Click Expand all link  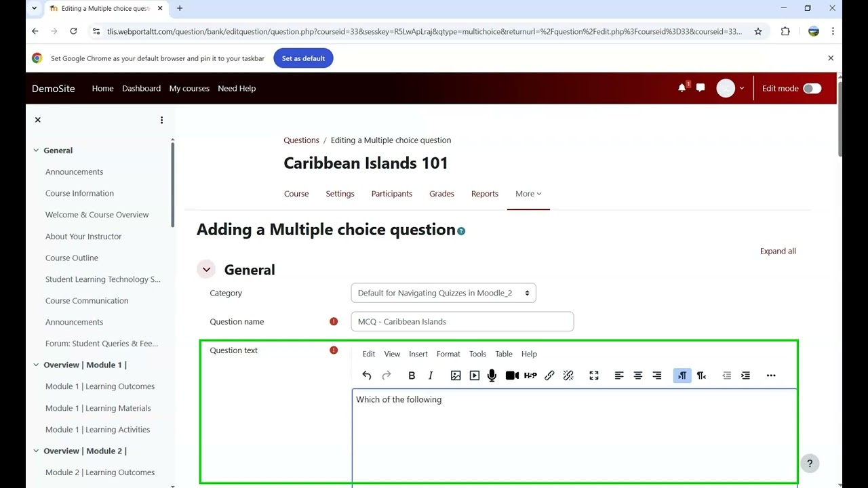click(778, 251)
